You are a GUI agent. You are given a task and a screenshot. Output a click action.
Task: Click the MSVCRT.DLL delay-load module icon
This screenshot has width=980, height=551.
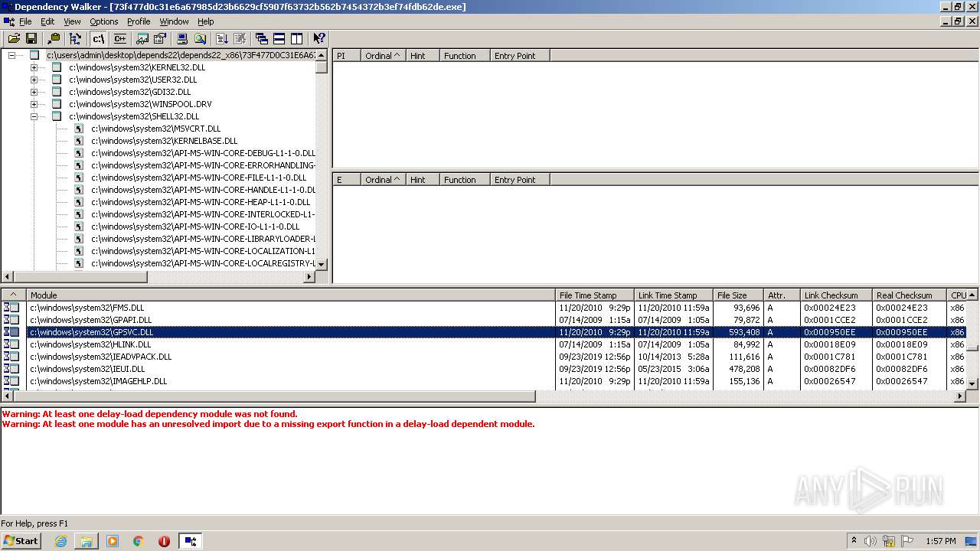coord(79,129)
